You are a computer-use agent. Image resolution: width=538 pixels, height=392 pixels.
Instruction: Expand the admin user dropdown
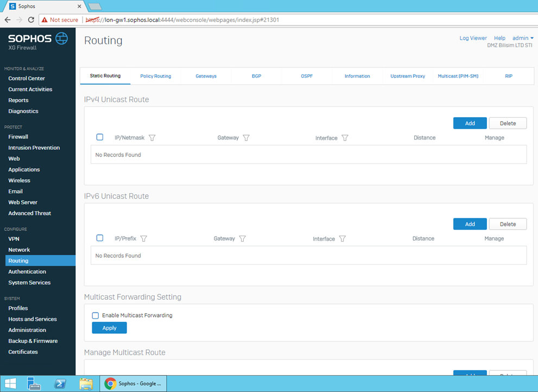(x=523, y=38)
